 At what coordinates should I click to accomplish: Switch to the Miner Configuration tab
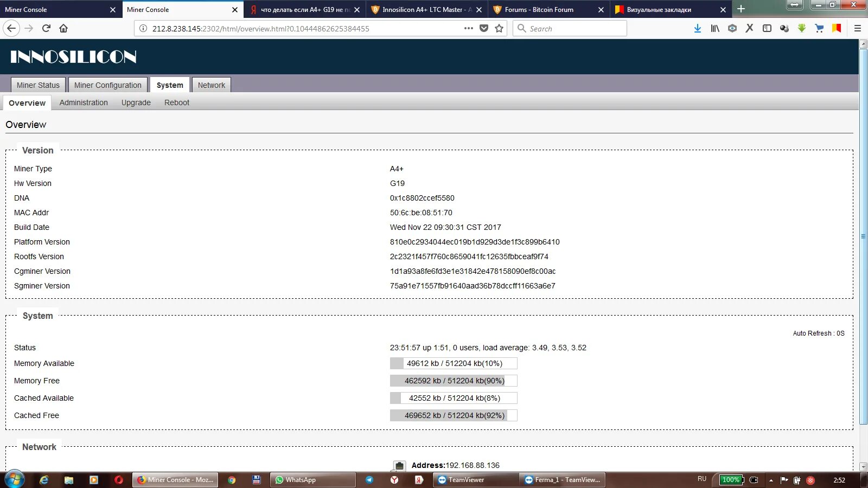click(108, 85)
